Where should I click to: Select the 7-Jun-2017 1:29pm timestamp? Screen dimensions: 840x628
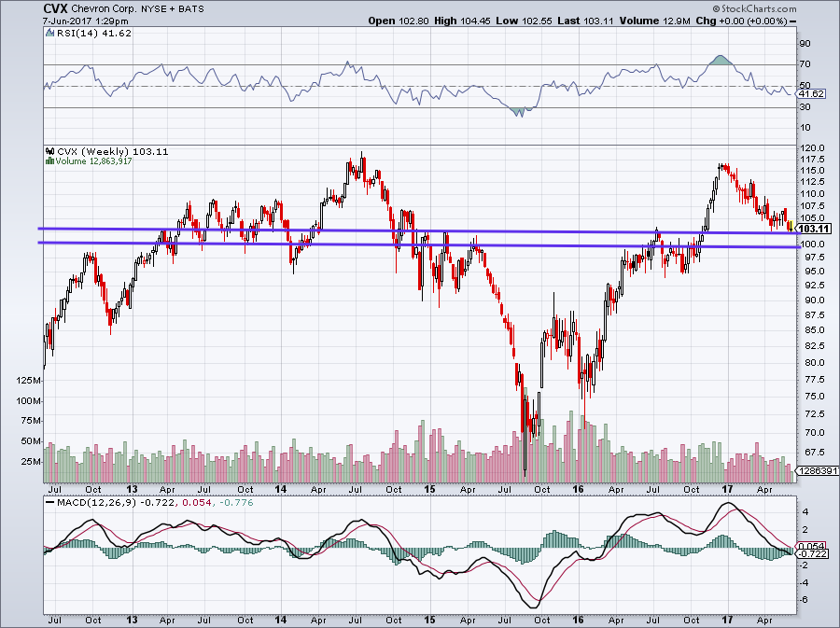tap(85, 21)
